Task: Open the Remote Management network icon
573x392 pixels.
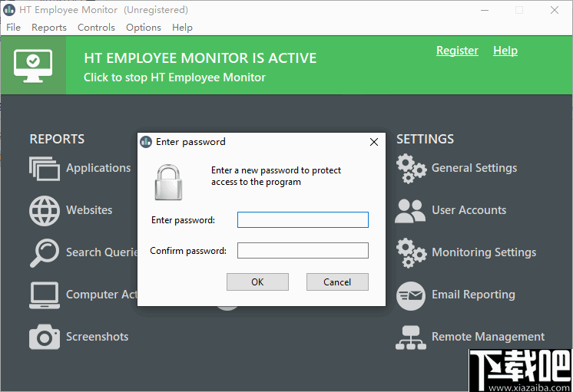Action: (x=411, y=338)
